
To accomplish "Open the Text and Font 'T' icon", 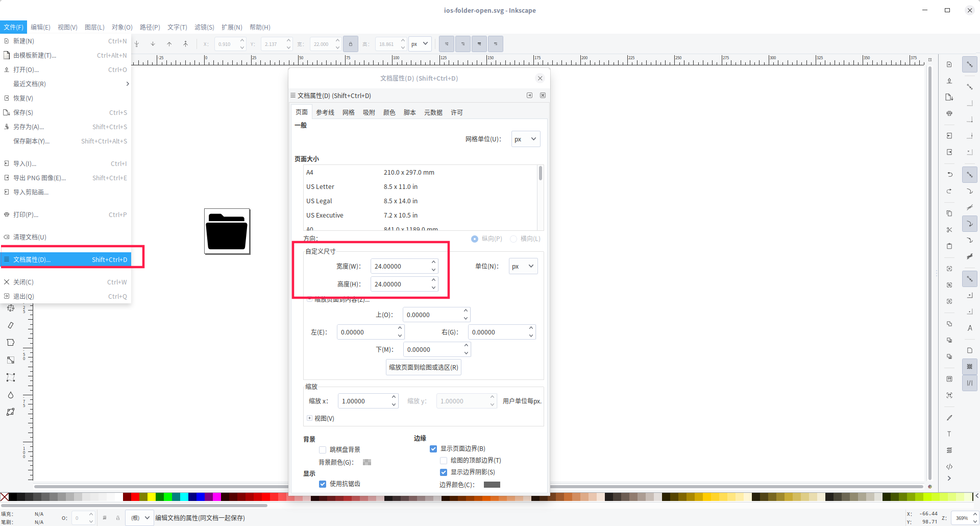I will point(949,434).
